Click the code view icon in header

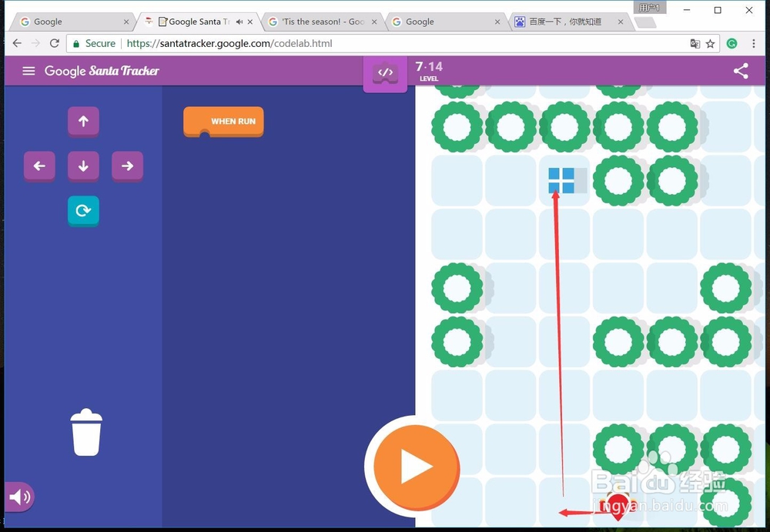point(385,73)
